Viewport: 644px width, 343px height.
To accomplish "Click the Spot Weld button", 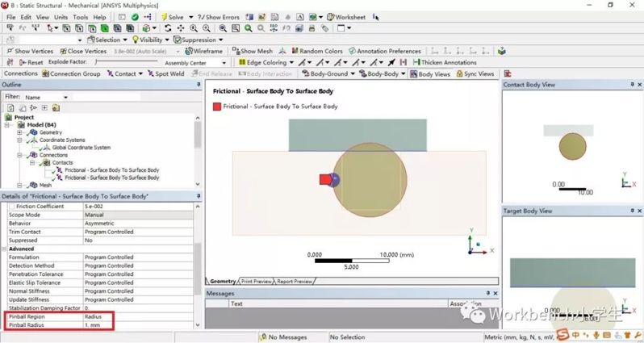I will (x=166, y=73).
